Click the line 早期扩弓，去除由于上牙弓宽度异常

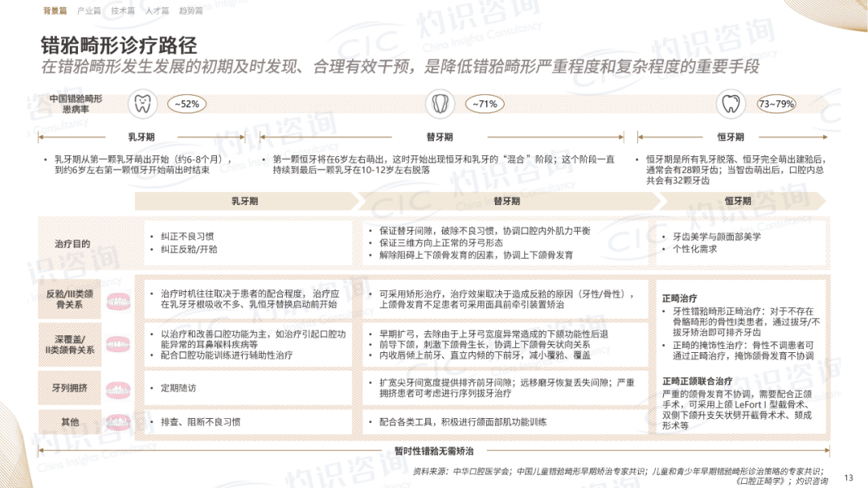pyautogui.click(x=493, y=334)
